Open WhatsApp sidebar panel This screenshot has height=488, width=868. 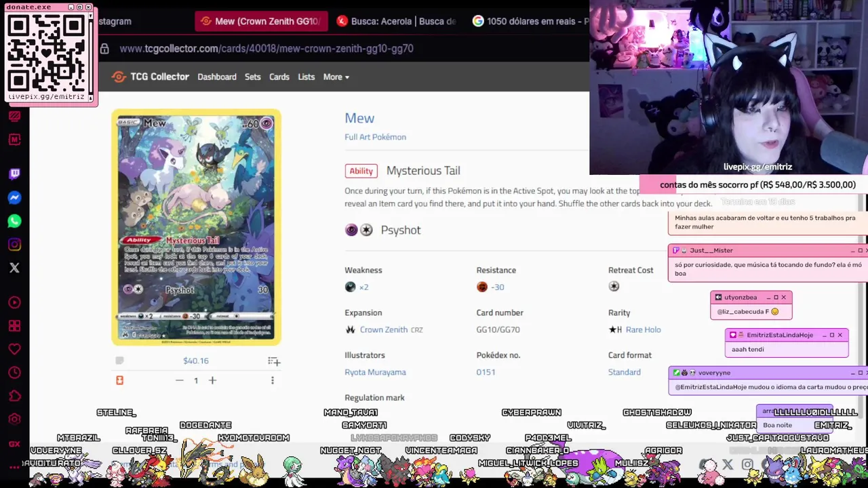[x=14, y=221]
